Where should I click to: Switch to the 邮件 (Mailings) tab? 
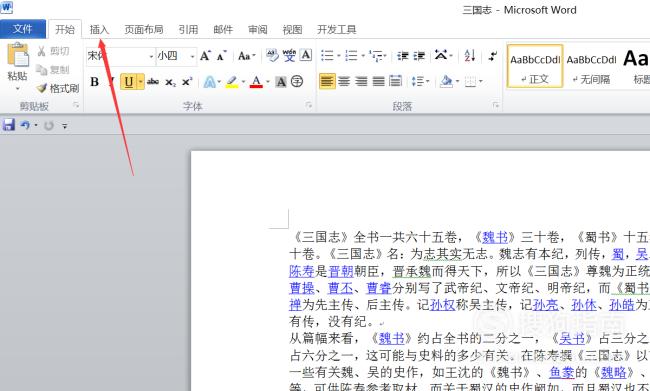[223, 29]
